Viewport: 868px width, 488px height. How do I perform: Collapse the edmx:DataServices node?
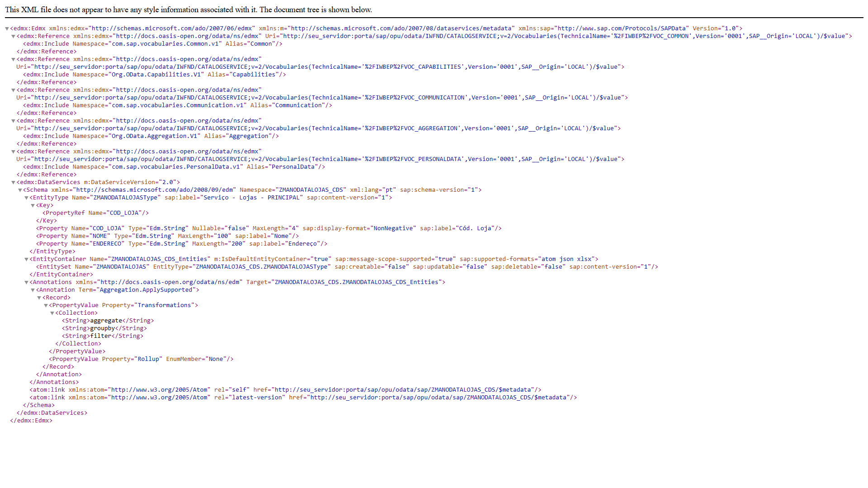point(13,182)
